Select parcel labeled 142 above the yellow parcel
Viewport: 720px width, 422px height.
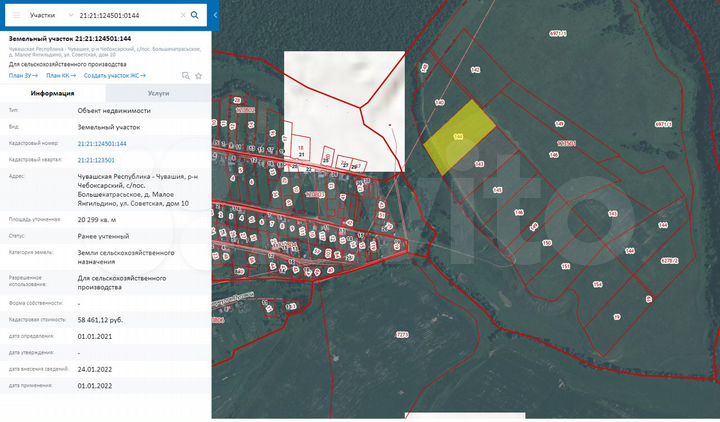[x=475, y=70]
